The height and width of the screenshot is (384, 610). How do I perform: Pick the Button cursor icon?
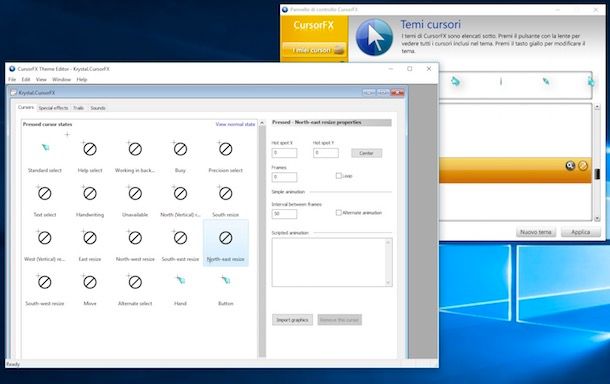(226, 280)
